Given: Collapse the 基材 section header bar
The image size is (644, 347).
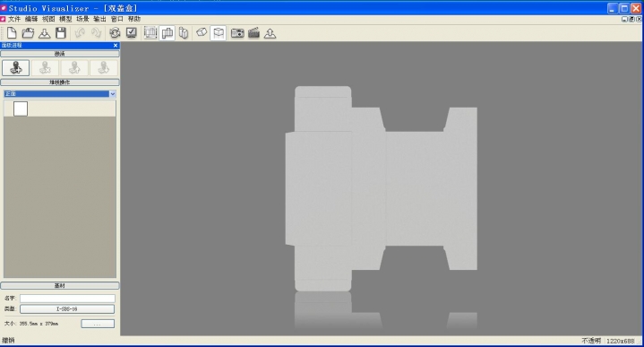Looking at the screenshot, I should click(x=60, y=285).
